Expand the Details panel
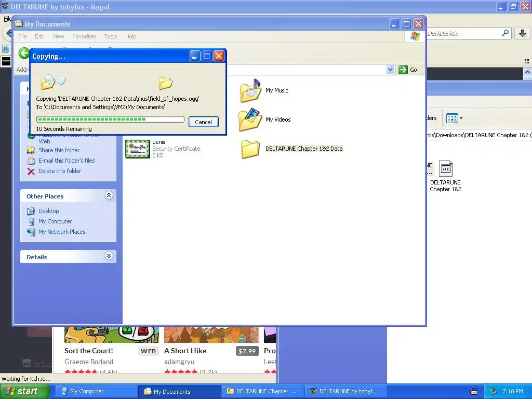The height and width of the screenshot is (399, 532). [109, 256]
